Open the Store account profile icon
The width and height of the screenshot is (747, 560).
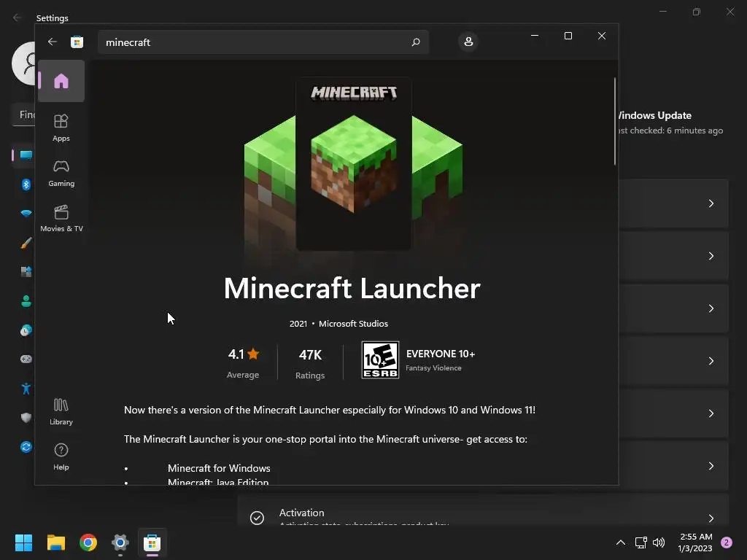point(468,42)
